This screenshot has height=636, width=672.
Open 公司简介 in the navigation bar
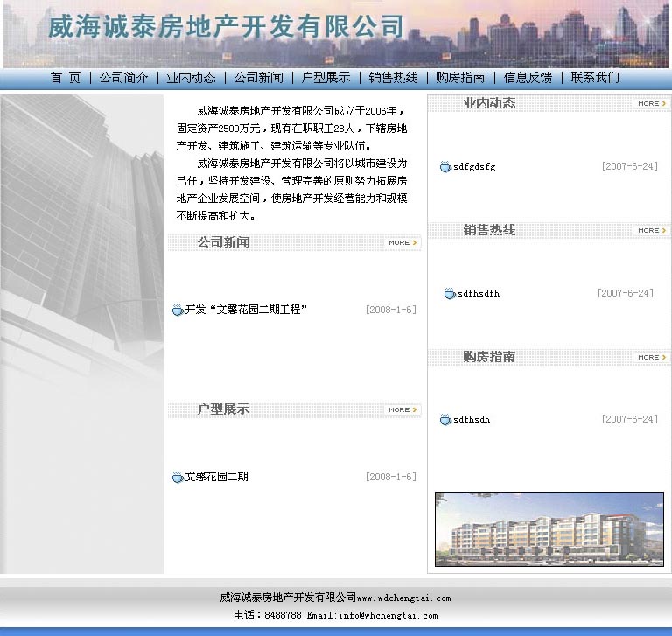coord(123,78)
